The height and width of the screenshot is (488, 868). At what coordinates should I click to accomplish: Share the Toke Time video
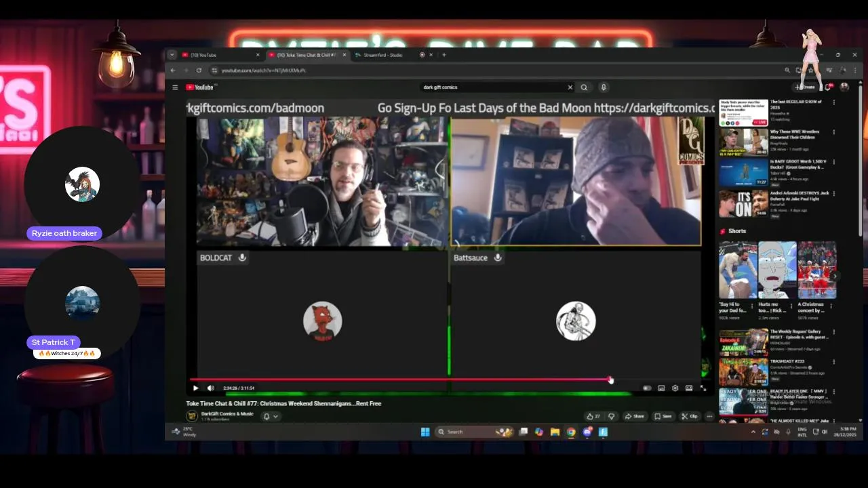[635, 416]
